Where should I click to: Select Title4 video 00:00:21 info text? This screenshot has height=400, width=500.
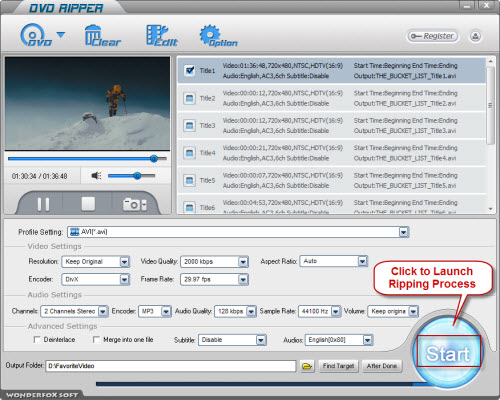pyautogui.click(x=283, y=148)
